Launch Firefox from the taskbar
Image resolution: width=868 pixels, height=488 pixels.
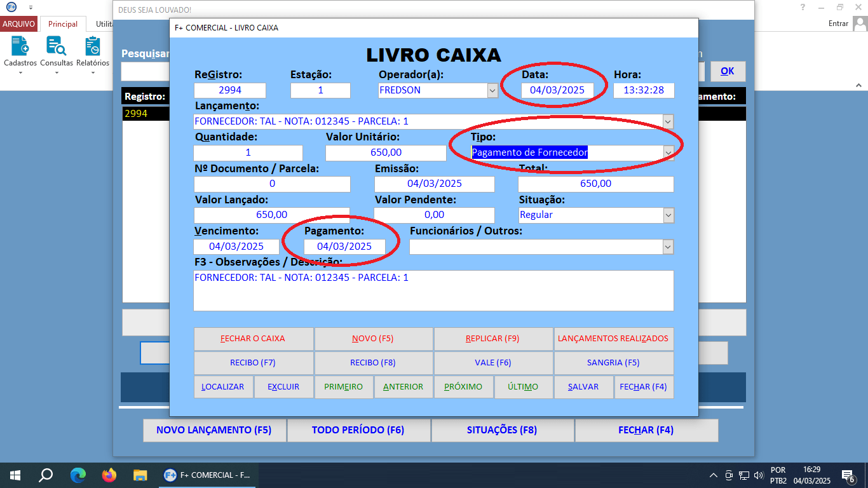[x=109, y=475]
